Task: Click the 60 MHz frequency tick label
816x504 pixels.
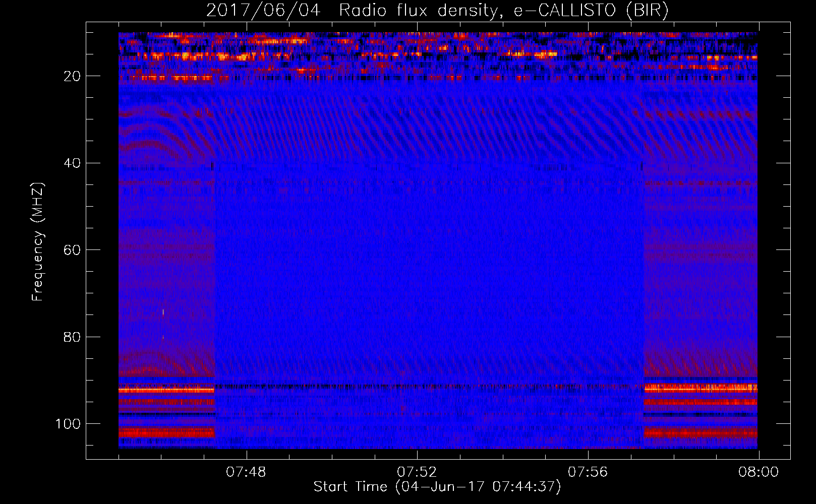Action: tap(72, 250)
